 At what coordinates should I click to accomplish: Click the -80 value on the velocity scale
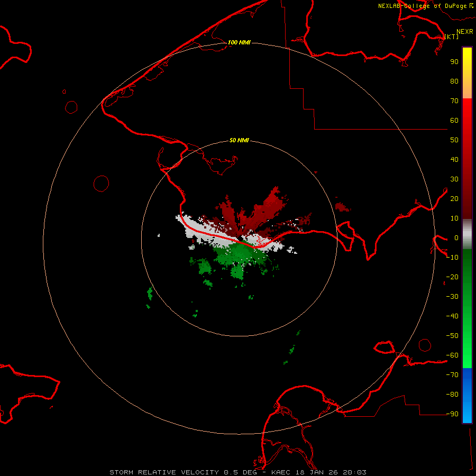tap(452, 395)
